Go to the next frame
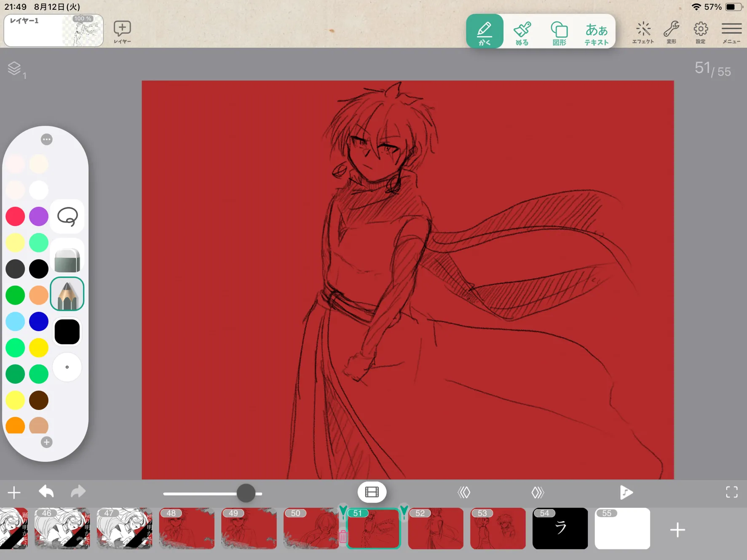 coord(538,492)
